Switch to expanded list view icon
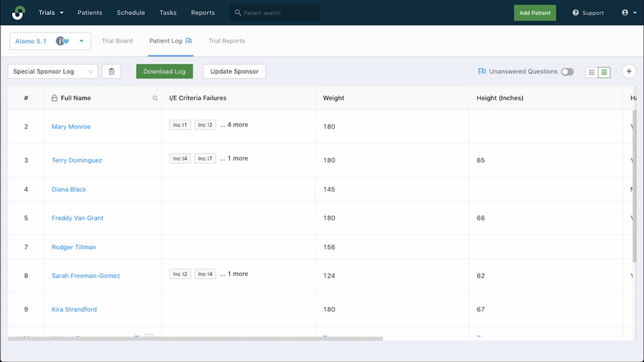This screenshot has height=362, width=644. tap(604, 72)
